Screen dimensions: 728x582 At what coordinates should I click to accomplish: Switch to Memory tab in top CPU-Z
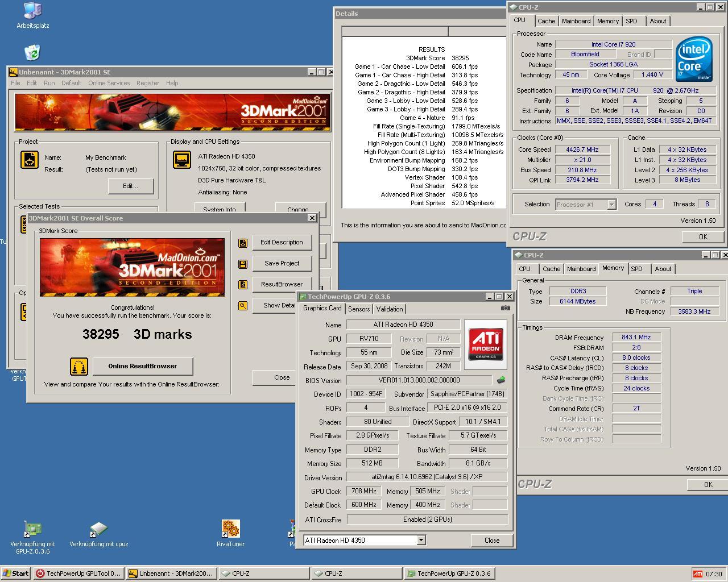pos(608,21)
